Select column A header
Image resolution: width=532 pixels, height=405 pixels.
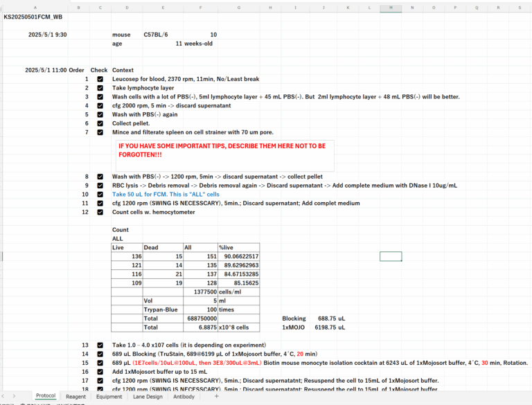coord(35,8)
